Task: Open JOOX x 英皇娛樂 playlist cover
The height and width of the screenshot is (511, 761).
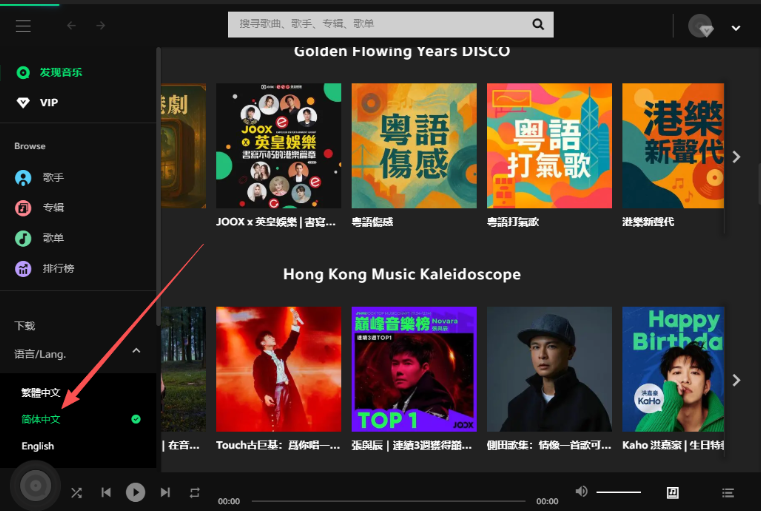Action: pos(279,146)
